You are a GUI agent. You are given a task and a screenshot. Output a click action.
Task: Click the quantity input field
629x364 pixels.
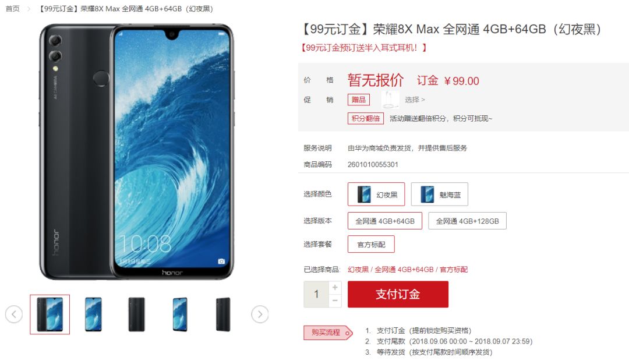click(x=316, y=294)
